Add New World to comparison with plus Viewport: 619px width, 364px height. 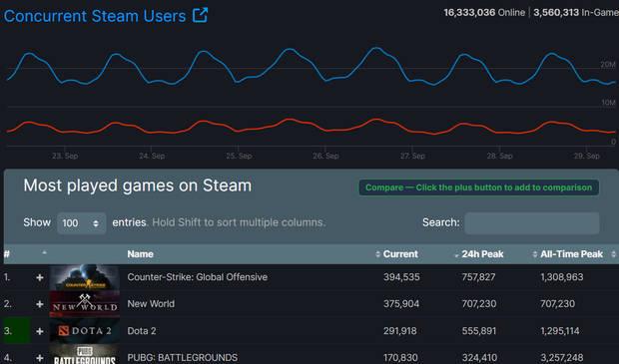pyautogui.click(x=40, y=304)
